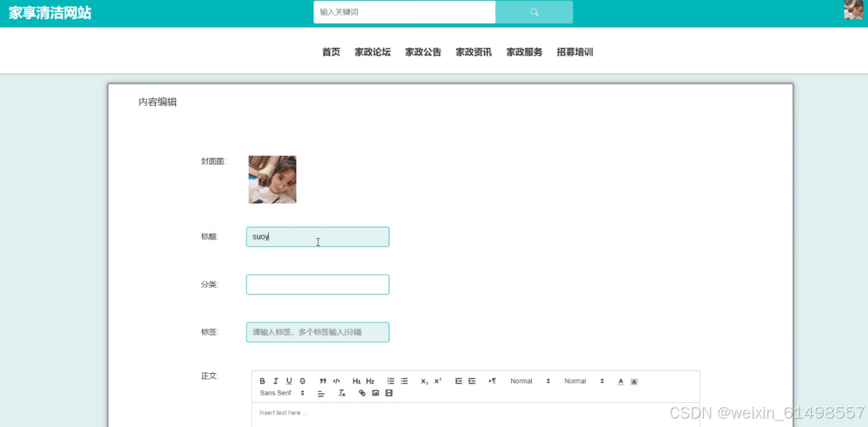Screen dimensions: 868x427
Task: Open the user avatar in header
Action: coord(853,10)
